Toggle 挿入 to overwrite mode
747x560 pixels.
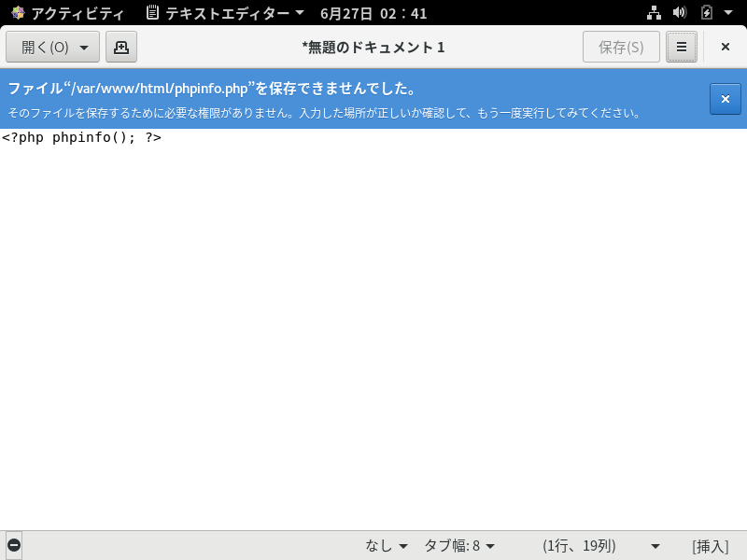[x=709, y=545]
